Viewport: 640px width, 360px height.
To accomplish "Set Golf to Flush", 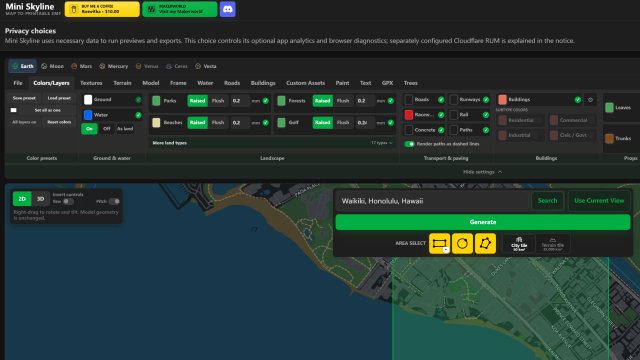I will point(343,122).
